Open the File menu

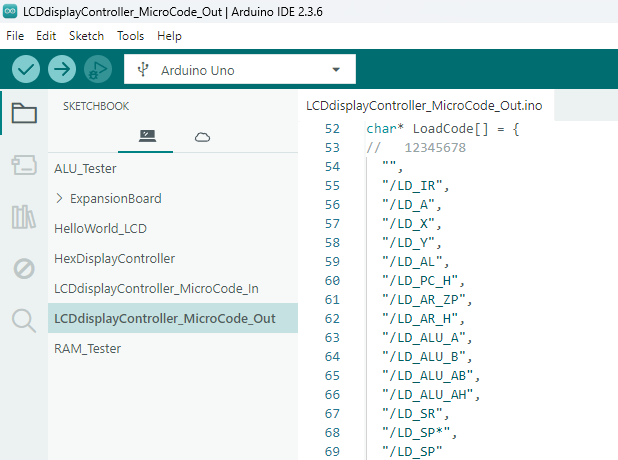(x=15, y=35)
